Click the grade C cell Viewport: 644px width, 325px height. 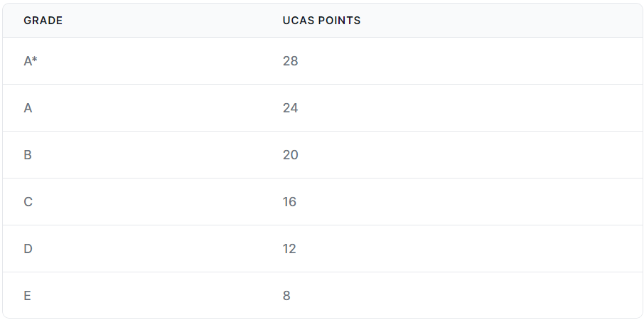click(x=28, y=202)
